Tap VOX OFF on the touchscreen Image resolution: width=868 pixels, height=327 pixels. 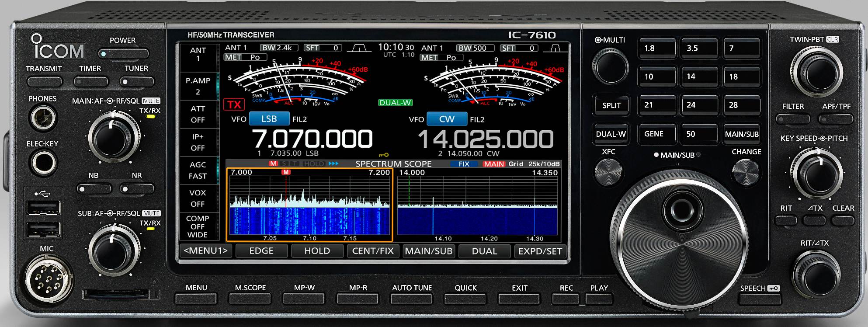click(x=198, y=198)
